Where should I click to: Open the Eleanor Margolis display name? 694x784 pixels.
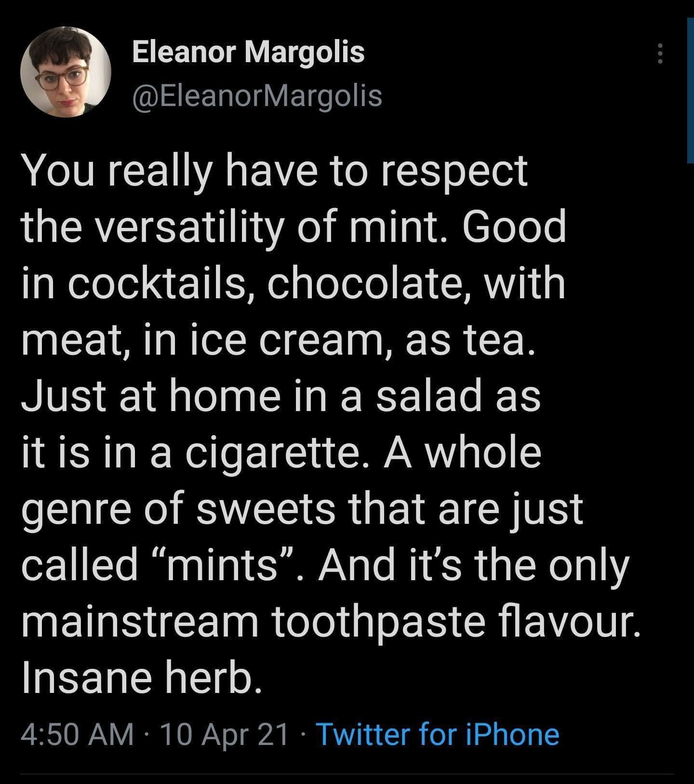click(x=248, y=52)
